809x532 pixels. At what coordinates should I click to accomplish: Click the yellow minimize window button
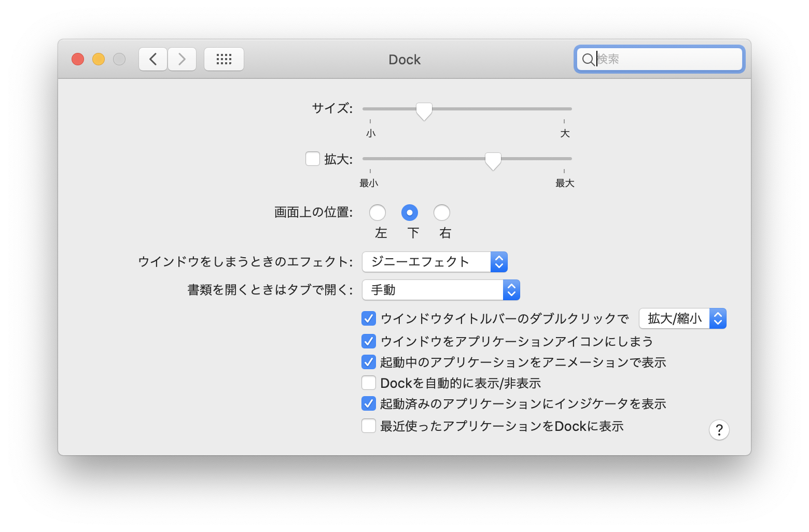(x=99, y=59)
